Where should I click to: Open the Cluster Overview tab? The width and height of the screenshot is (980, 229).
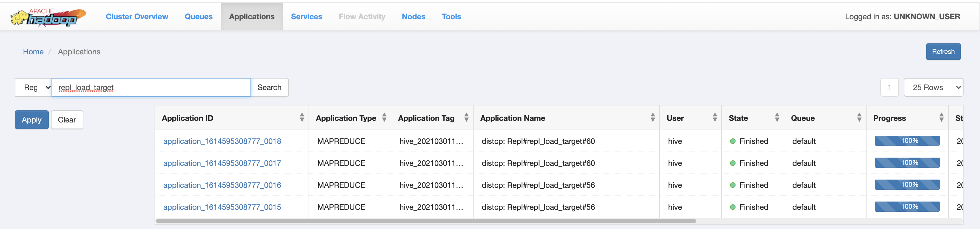137,17
